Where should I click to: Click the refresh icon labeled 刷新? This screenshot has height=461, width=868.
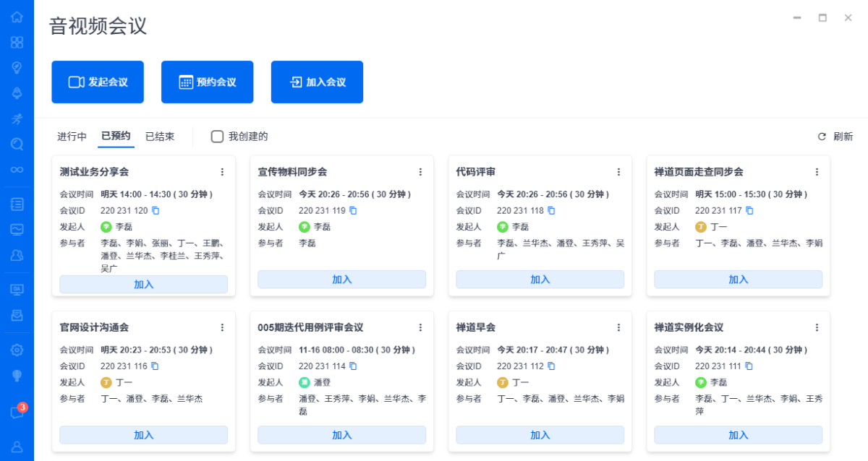[822, 137]
